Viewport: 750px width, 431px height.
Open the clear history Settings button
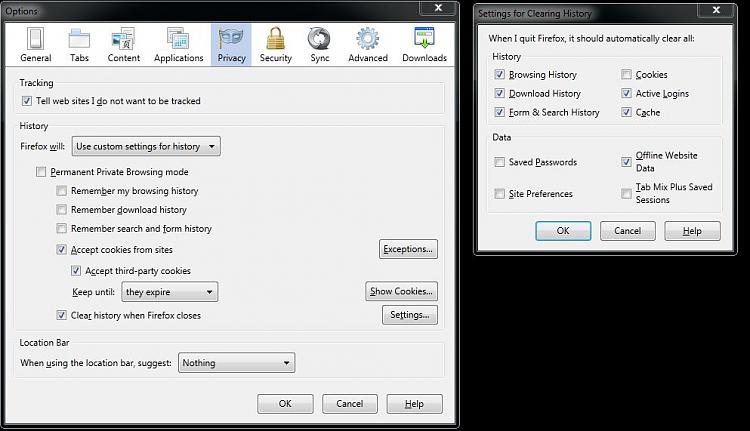[x=410, y=315]
